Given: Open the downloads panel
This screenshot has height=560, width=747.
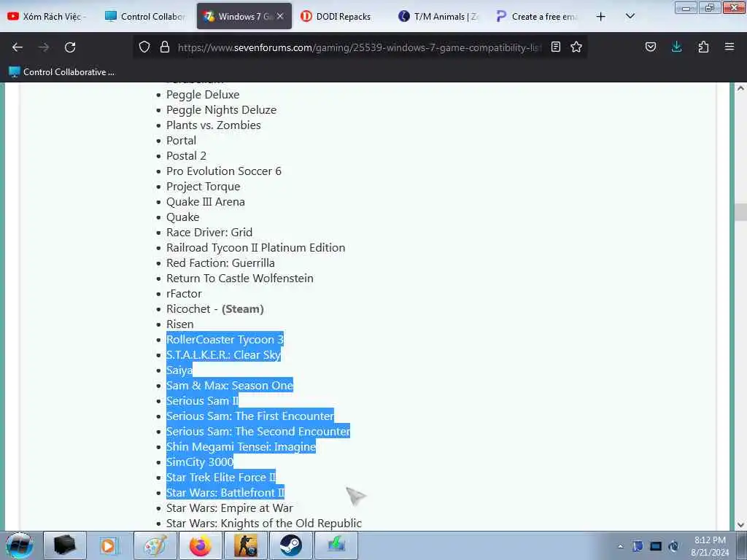Looking at the screenshot, I should [676, 47].
